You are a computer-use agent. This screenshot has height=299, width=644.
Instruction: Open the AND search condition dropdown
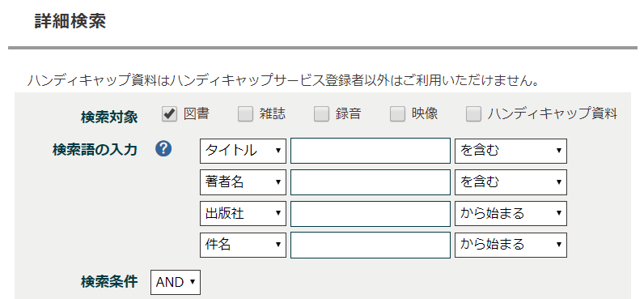(x=176, y=282)
